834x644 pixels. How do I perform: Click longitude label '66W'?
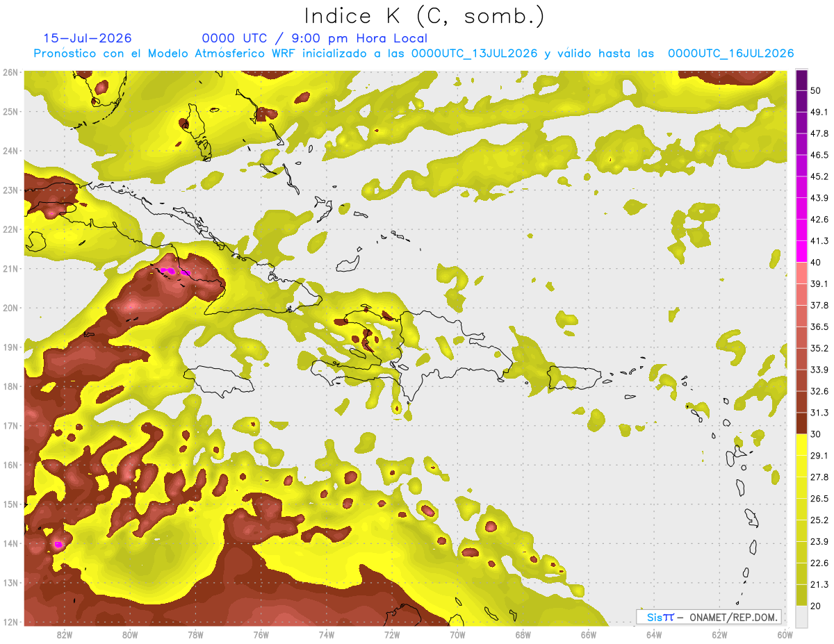click(x=589, y=635)
